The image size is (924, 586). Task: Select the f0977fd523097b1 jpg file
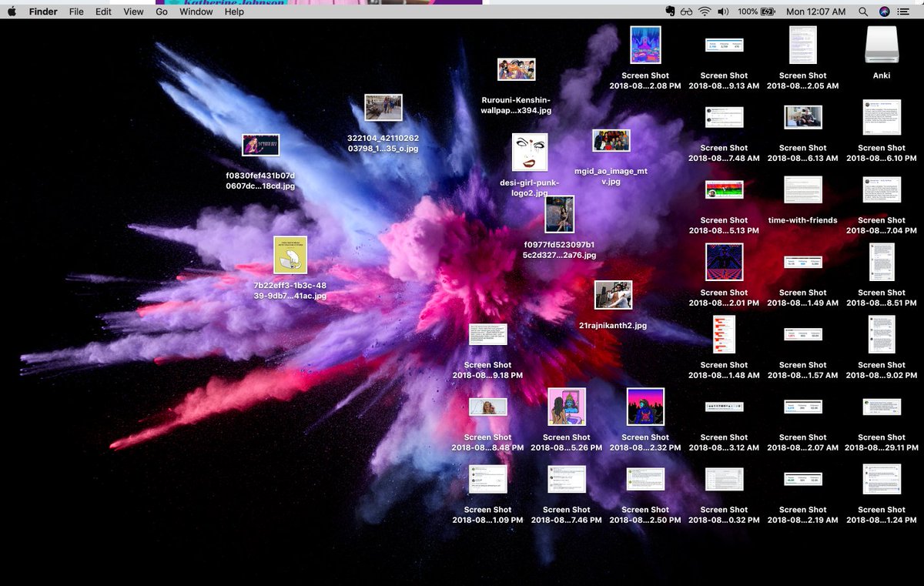point(560,214)
